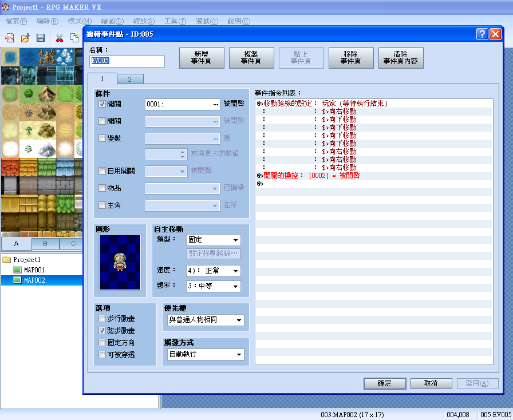513x420 pixels.
Task: Open the 縮放 menu
Action: click(144, 21)
